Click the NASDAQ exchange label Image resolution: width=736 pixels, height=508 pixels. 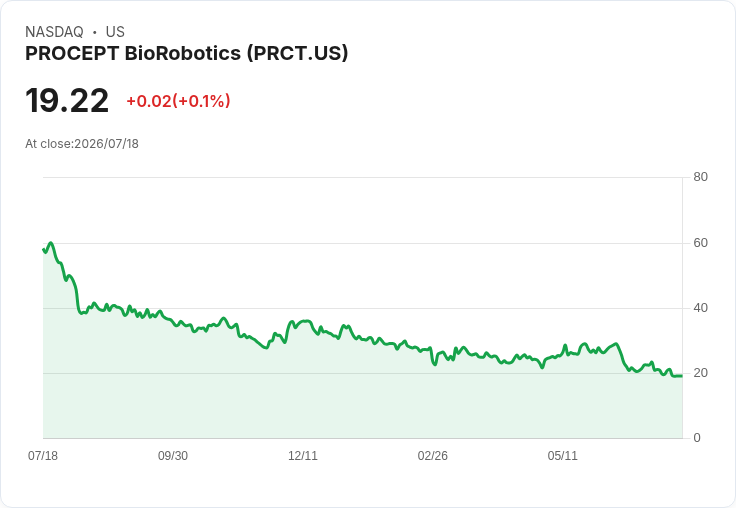[x=54, y=32]
